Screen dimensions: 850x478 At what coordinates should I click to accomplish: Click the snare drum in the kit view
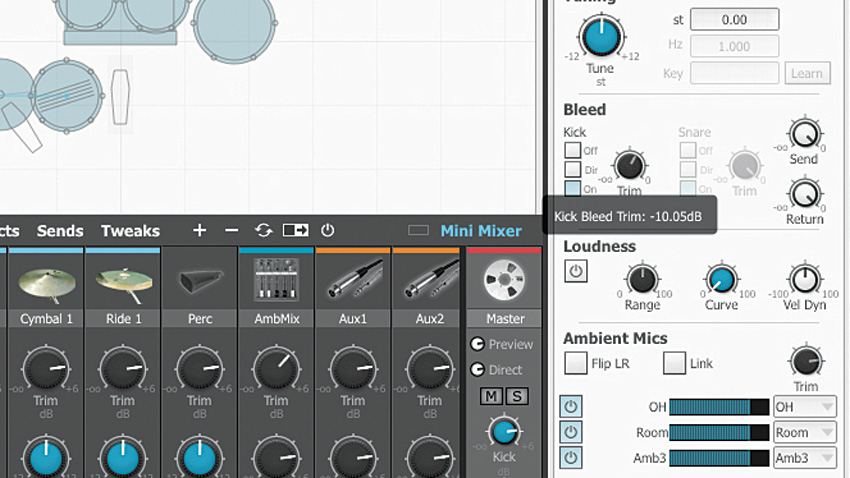click(x=67, y=96)
